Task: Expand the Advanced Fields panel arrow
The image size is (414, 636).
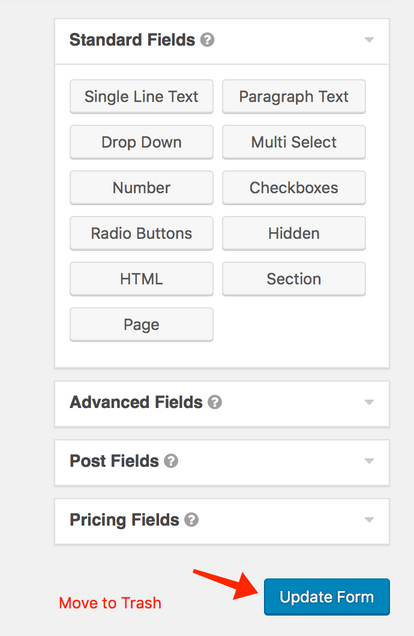Action: [369, 402]
